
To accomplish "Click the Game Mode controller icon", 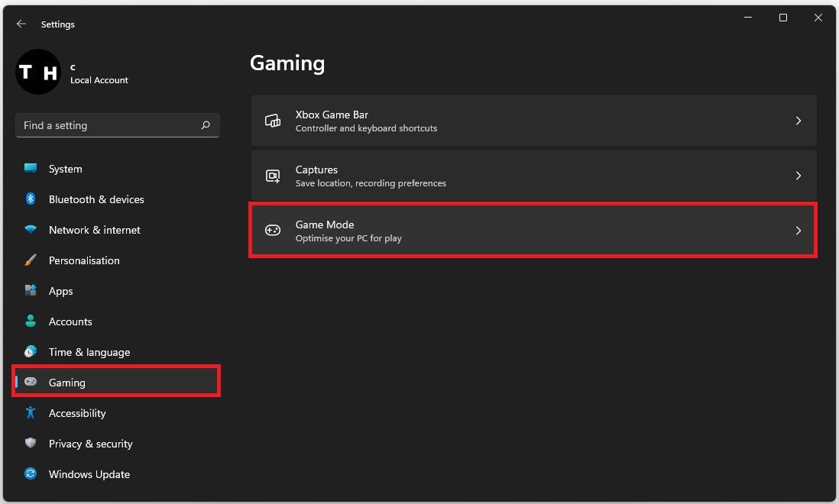I will tap(273, 231).
